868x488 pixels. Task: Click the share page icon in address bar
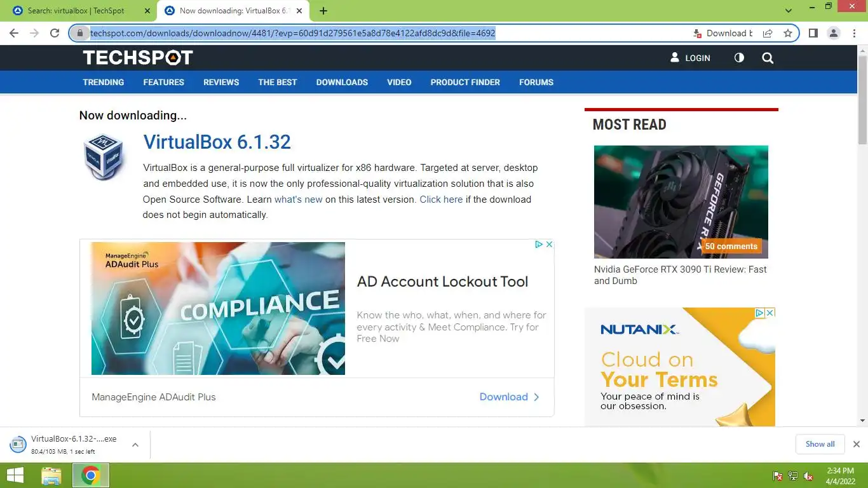(x=768, y=33)
